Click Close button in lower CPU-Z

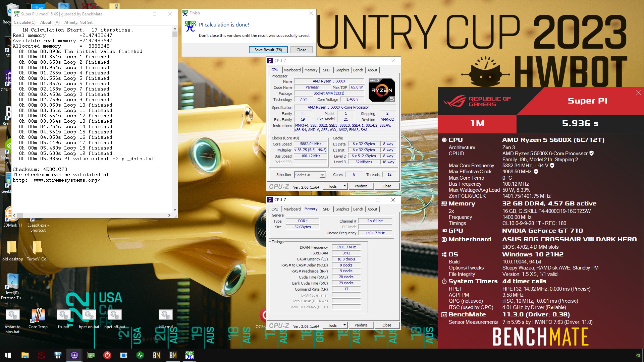[387, 325]
